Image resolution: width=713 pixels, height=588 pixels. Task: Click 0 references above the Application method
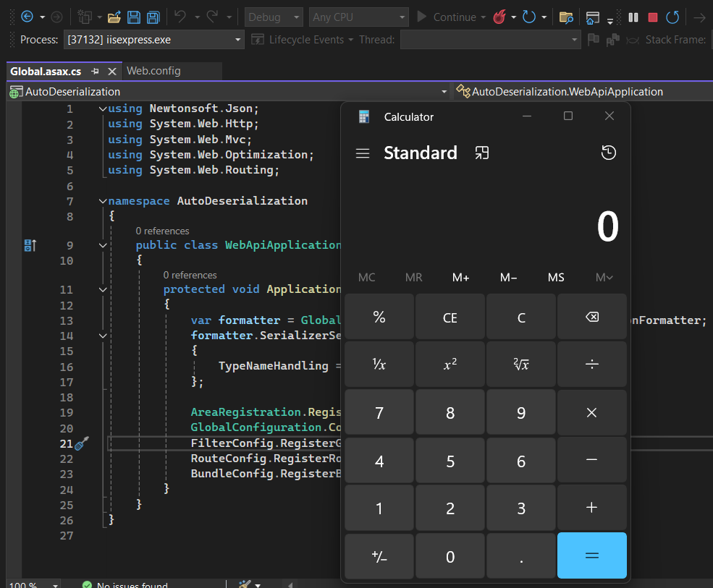click(190, 275)
